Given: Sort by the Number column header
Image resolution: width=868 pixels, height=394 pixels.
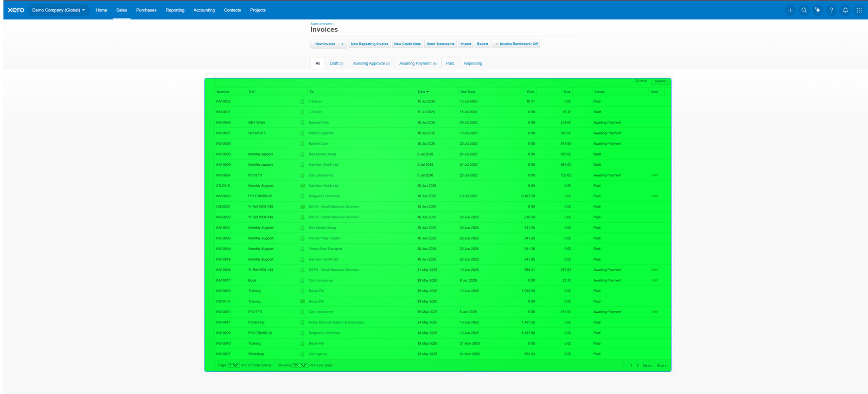Looking at the screenshot, I should (x=223, y=92).
